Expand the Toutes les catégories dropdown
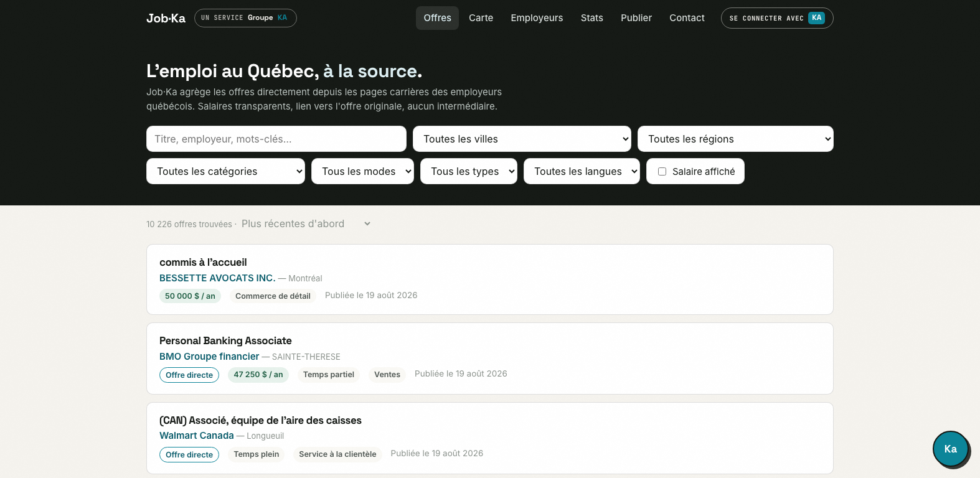The height and width of the screenshot is (478, 980). click(225, 171)
